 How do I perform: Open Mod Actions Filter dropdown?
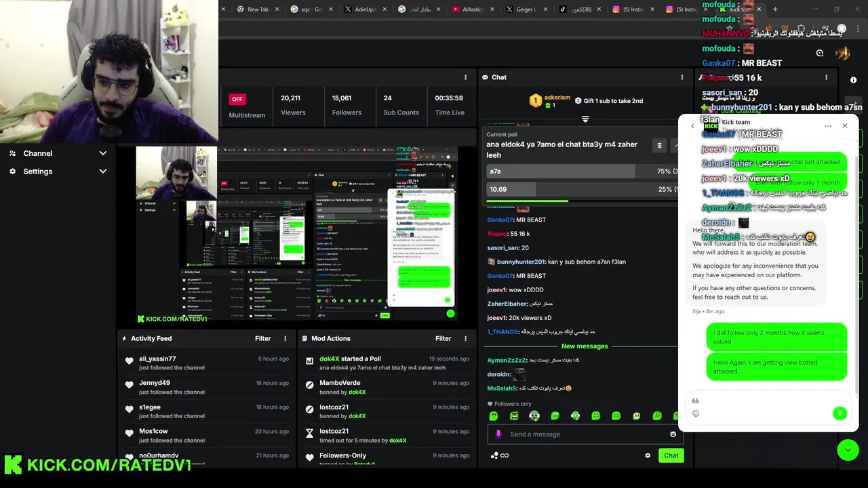click(x=443, y=338)
